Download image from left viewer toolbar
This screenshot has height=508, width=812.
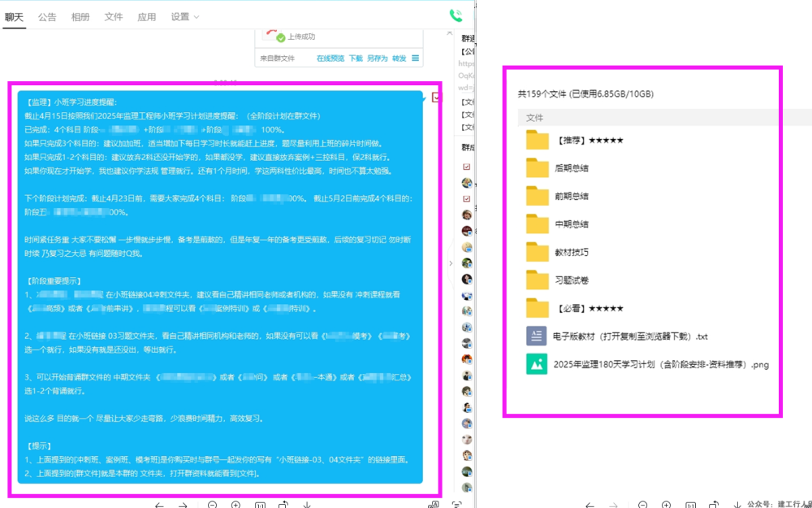click(307, 506)
